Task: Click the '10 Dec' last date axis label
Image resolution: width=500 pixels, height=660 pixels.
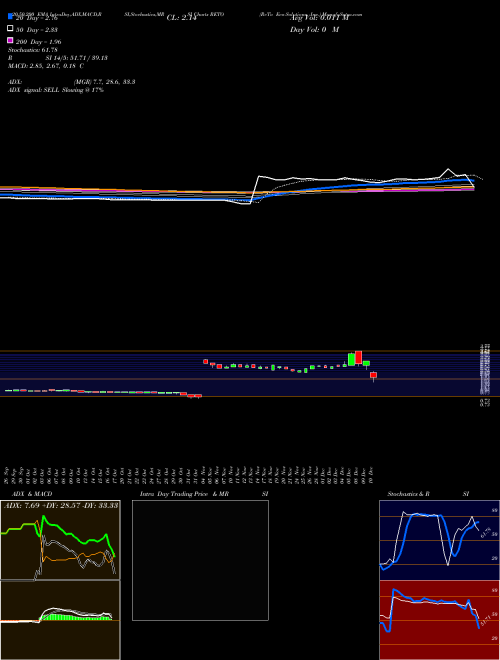Action: (x=372, y=476)
